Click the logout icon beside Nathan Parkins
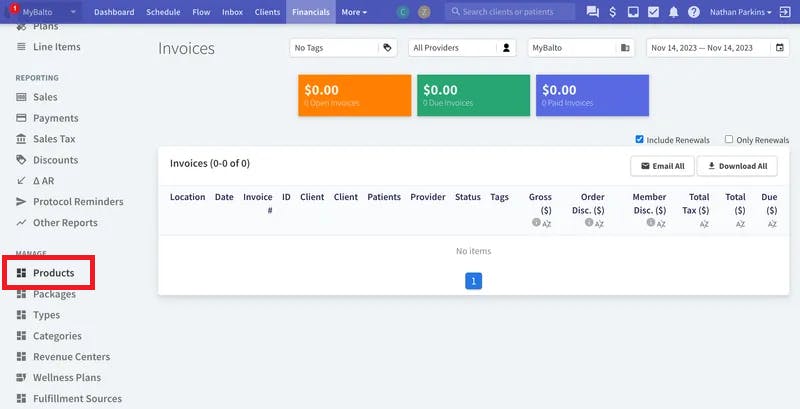This screenshot has width=800, height=409. pos(785,12)
